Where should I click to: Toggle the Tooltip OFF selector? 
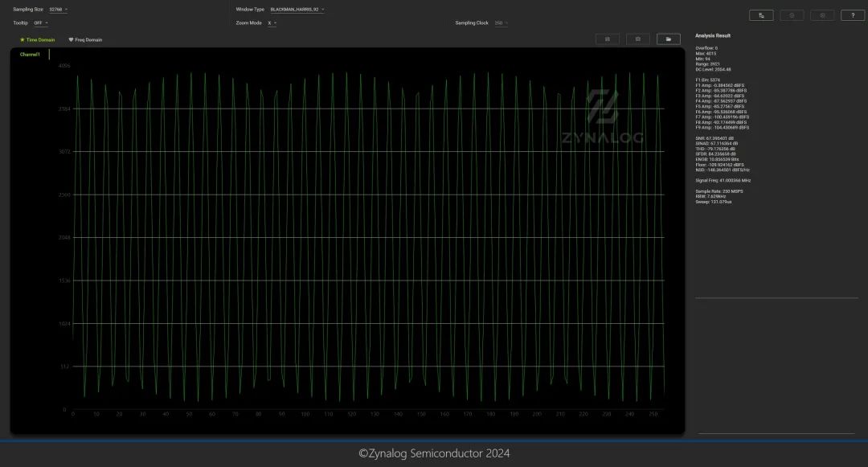point(42,23)
